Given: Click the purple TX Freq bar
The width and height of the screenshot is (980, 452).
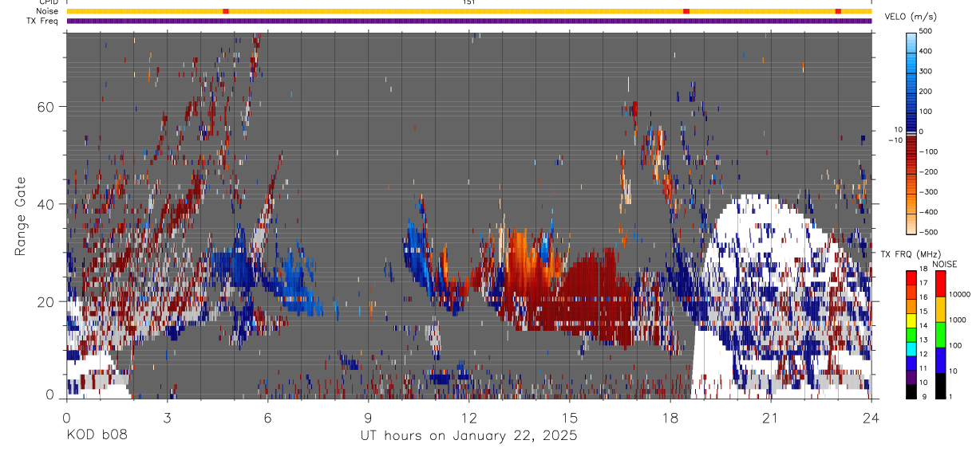Looking at the screenshot, I should [x=469, y=21].
